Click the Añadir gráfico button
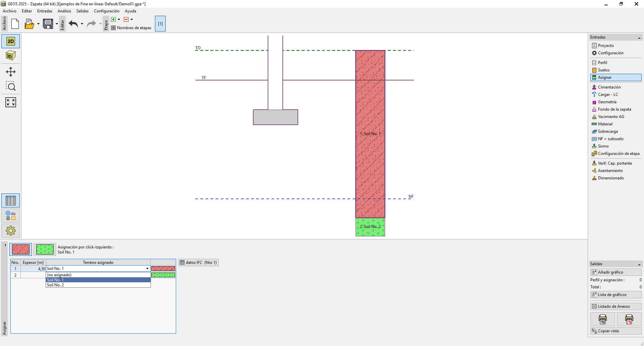Image resolution: width=644 pixels, height=346 pixels. pyautogui.click(x=615, y=272)
